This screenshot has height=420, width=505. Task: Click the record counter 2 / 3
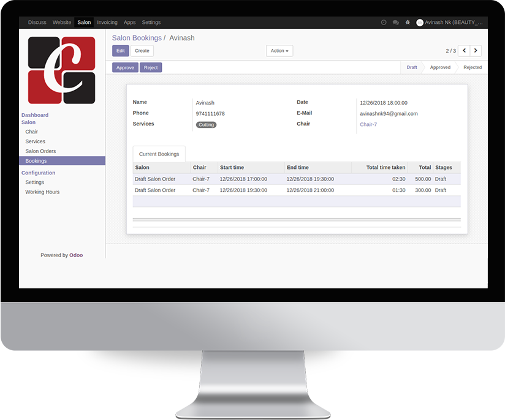click(x=450, y=51)
